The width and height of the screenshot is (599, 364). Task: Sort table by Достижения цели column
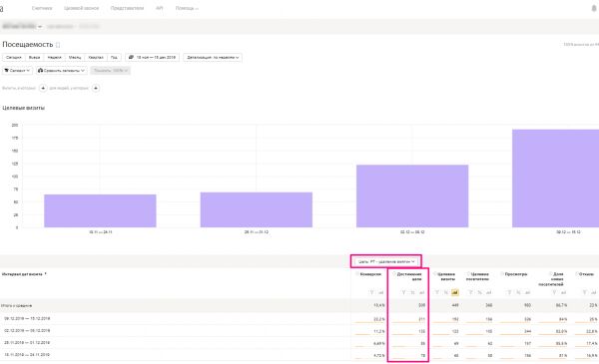[409, 276]
